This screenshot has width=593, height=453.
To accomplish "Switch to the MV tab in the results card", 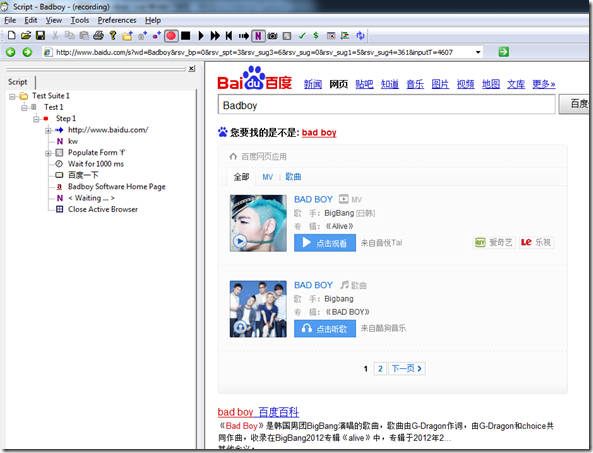I will click(267, 177).
